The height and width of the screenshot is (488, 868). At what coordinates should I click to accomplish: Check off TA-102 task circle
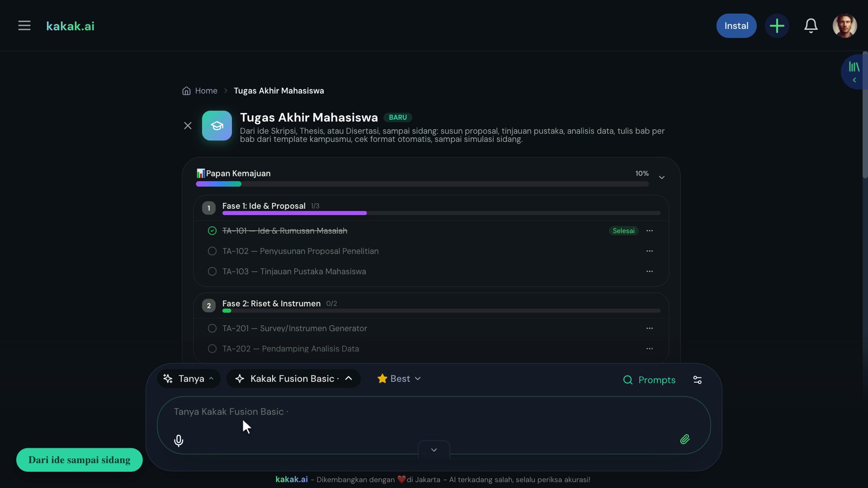(212, 251)
